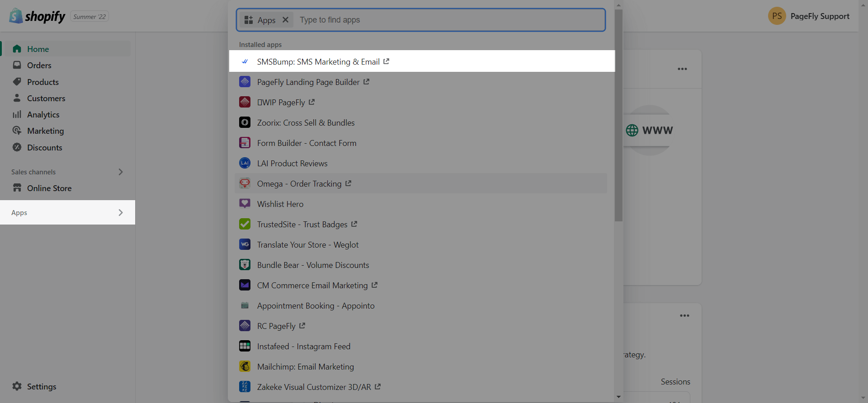The image size is (868, 403).
Task: Open Zakeke external link icon
Action: (x=377, y=387)
